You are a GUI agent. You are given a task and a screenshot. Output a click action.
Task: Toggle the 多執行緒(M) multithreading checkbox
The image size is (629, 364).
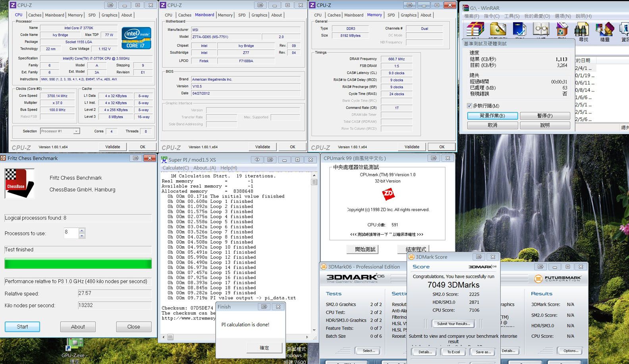point(470,106)
